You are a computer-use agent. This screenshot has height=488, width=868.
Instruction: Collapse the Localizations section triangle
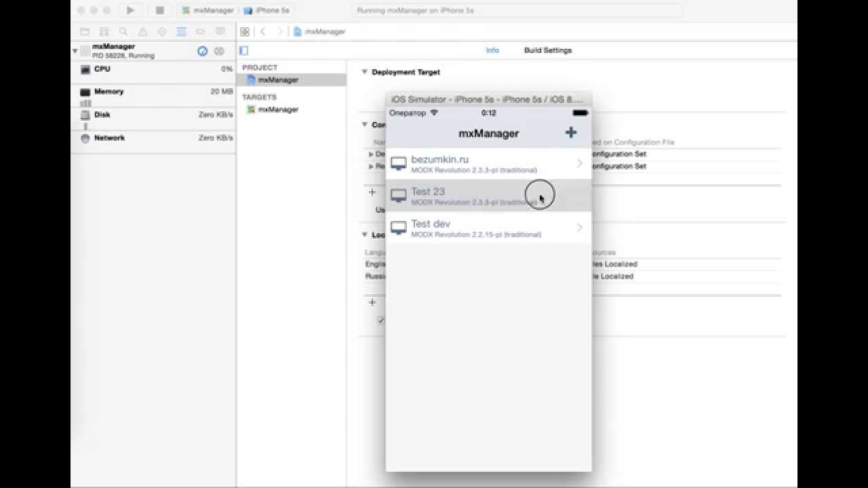(364, 235)
